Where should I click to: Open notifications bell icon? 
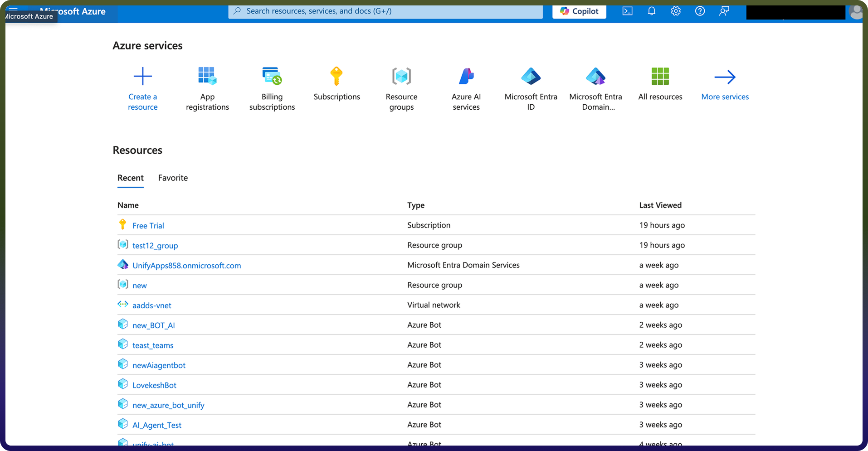tap(652, 11)
